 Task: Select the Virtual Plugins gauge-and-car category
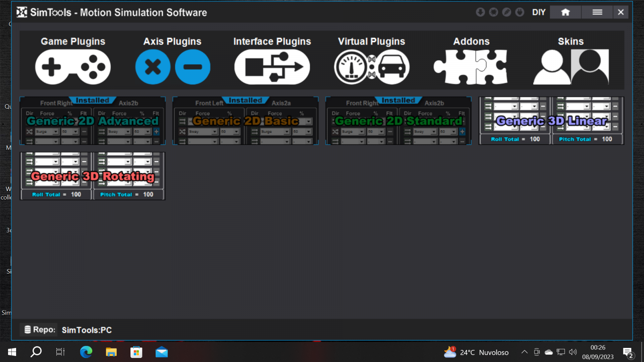372,67
